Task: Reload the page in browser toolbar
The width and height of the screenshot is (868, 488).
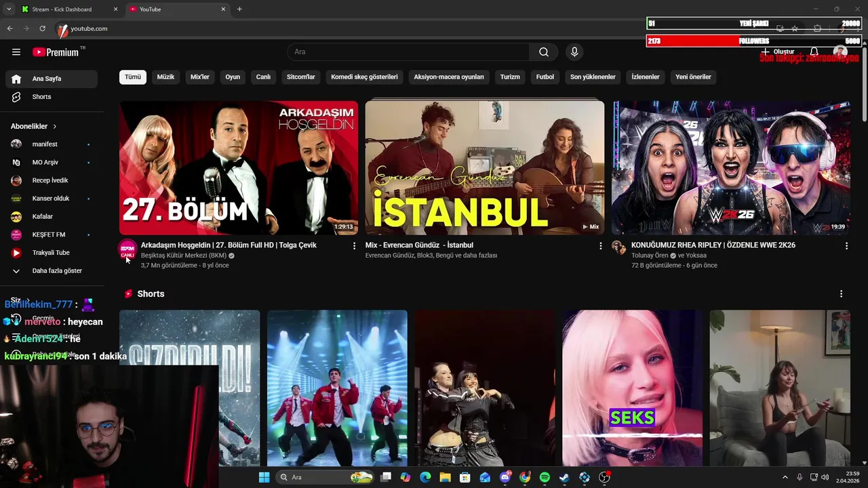Action: [42, 28]
